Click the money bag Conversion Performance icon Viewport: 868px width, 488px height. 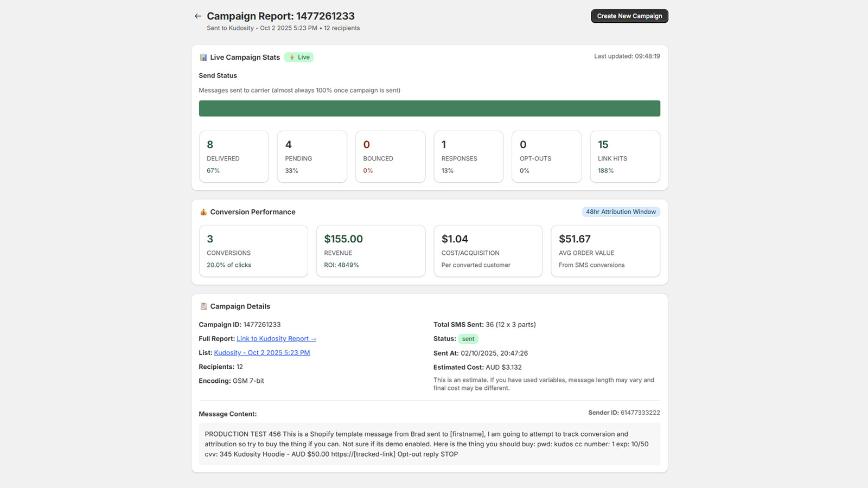coord(203,212)
